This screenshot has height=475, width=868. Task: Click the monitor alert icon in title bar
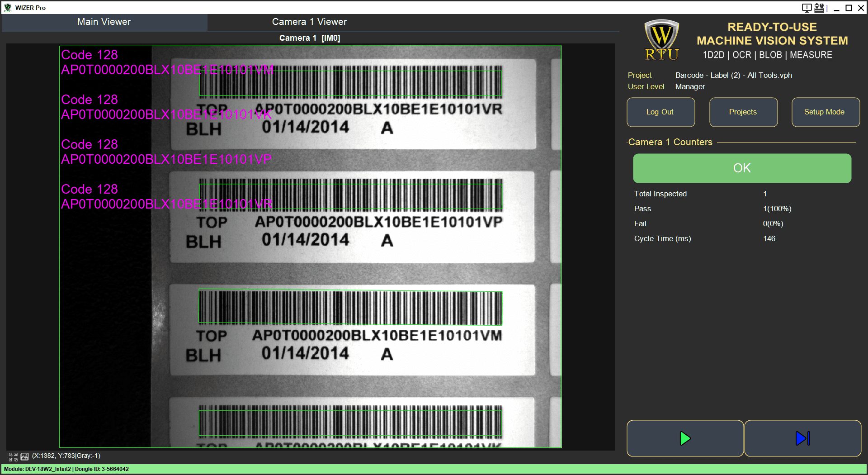807,8
